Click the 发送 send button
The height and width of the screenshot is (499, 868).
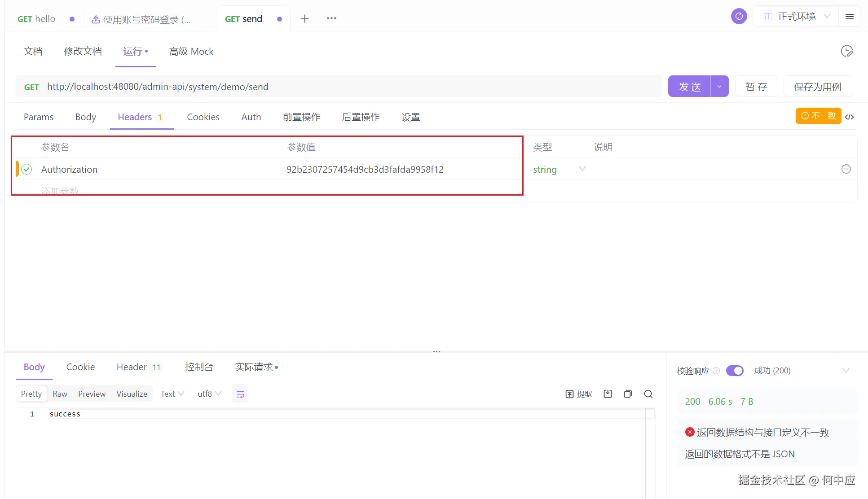point(689,86)
